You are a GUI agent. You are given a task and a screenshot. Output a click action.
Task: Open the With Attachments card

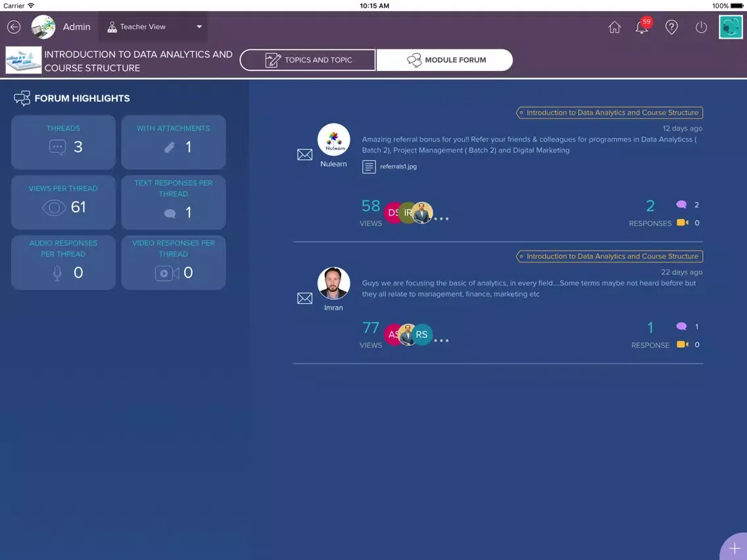174,142
